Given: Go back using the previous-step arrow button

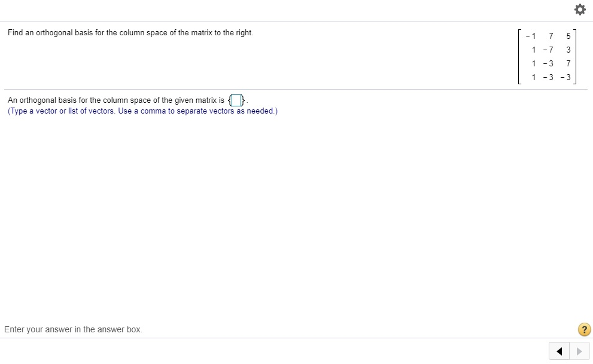Looking at the screenshot, I should pyautogui.click(x=559, y=351).
